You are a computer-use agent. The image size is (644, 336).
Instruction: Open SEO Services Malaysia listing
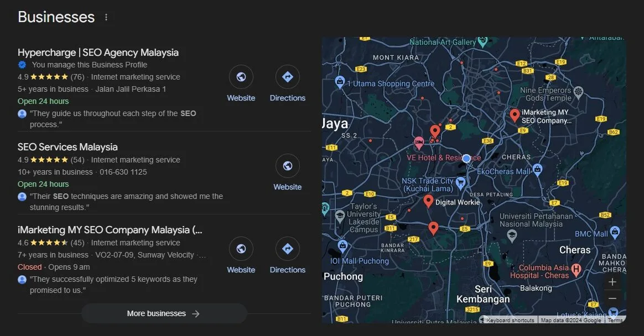tap(67, 147)
